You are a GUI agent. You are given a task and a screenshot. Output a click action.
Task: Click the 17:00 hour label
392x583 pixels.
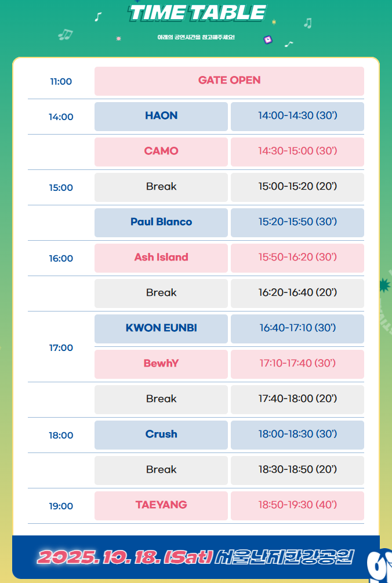point(61,348)
